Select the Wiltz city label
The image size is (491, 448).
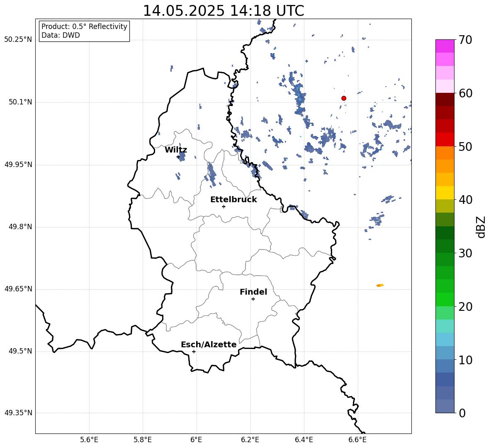pyautogui.click(x=176, y=150)
